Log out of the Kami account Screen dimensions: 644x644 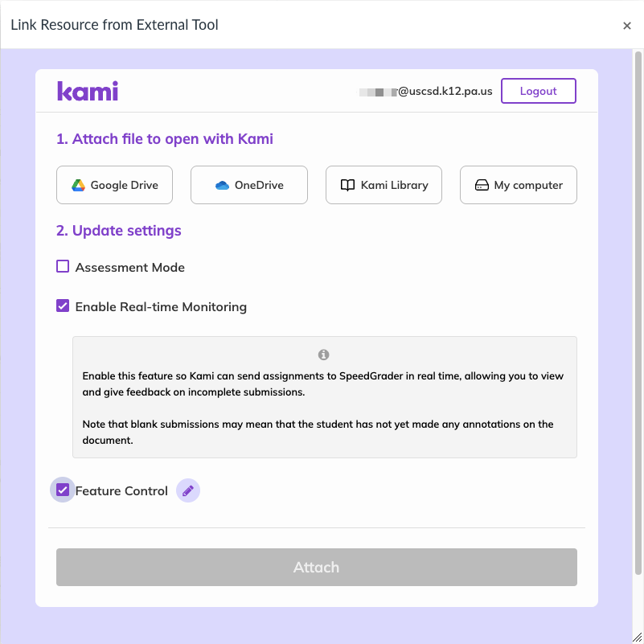click(x=539, y=91)
